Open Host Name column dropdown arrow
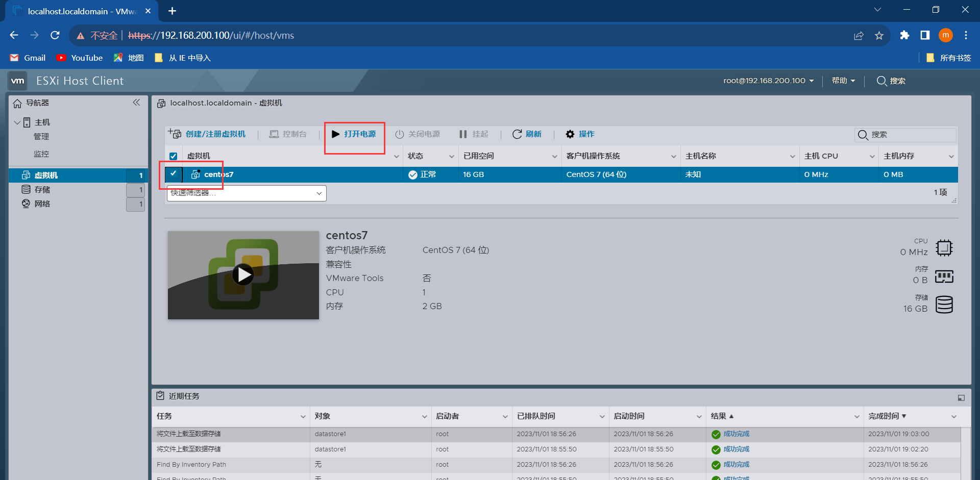 [793, 157]
